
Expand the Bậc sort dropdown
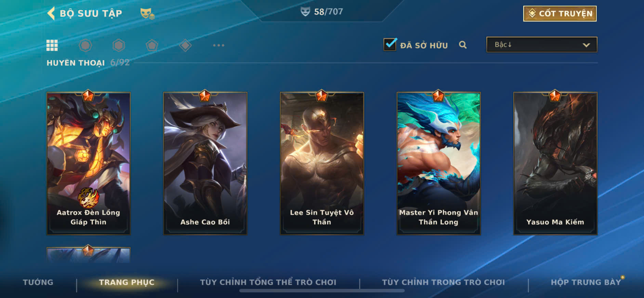[542, 45]
